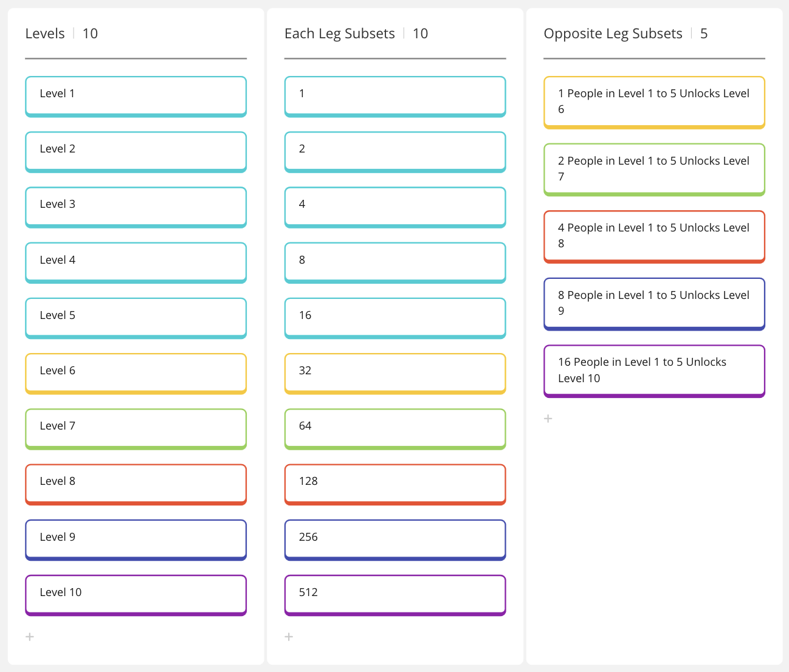
Task: Click the purple card with value 512
Action: pos(395,595)
